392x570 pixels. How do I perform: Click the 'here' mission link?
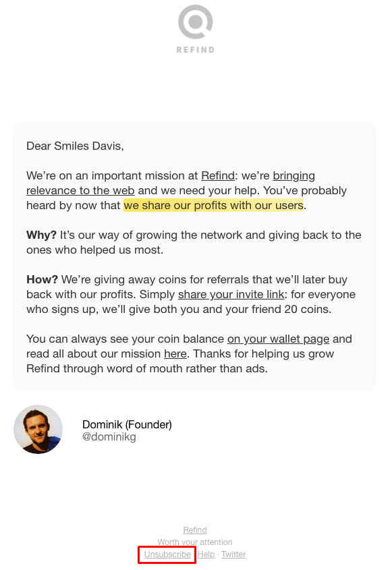pyautogui.click(x=175, y=353)
